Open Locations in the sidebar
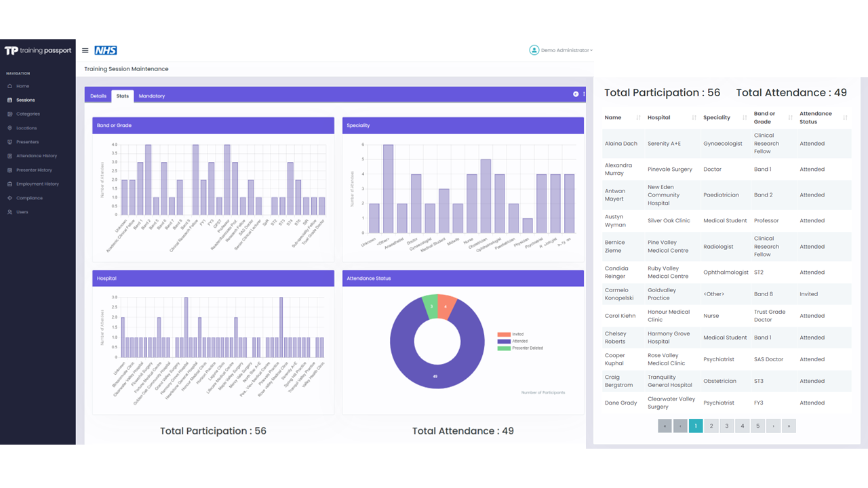The width and height of the screenshot is (868, 488). pyautogui.click(x=27, y=128)
